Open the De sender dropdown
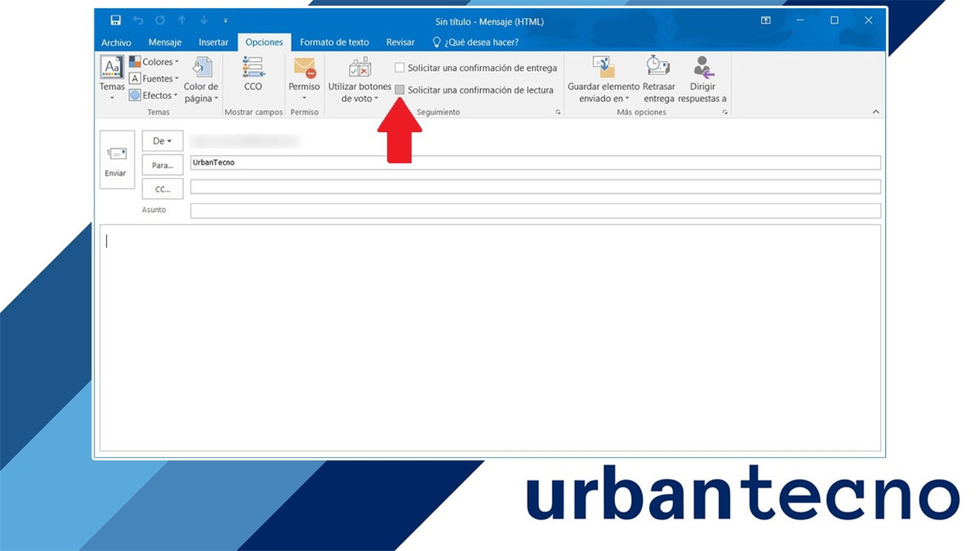This screenshot has height=551, width=980. (163, 141)
